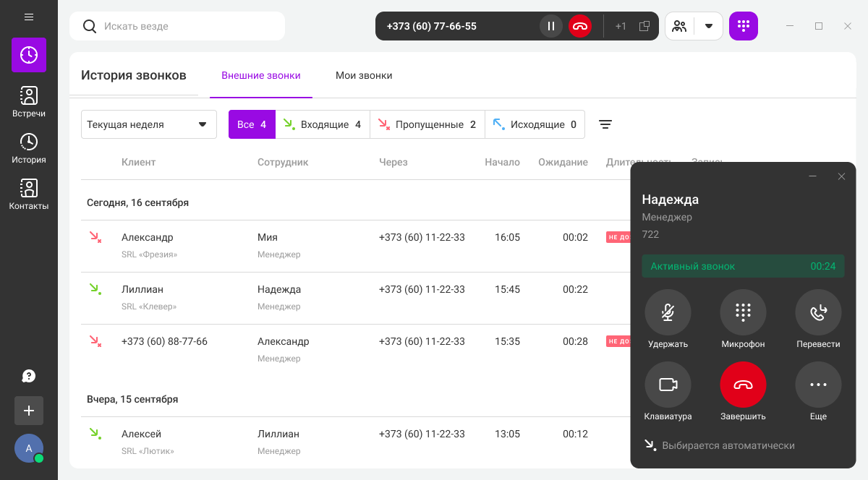
Task: Open the help chat bubble icon in sidebar
Action: (29, 376)
